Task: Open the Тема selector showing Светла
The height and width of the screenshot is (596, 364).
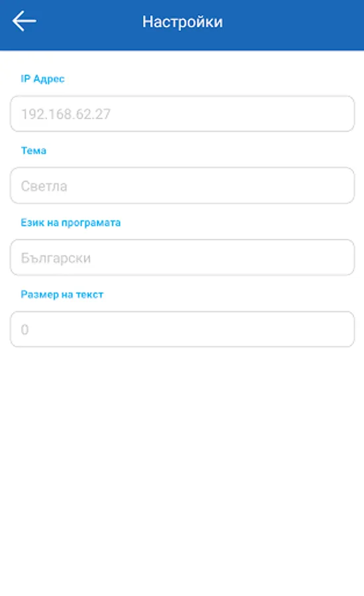Action: click(183, 185)
